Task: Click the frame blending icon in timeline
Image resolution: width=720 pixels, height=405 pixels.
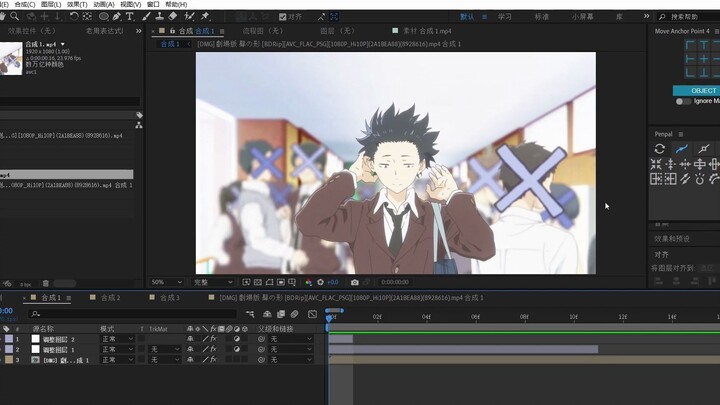Action: click(x=281, y=314)
